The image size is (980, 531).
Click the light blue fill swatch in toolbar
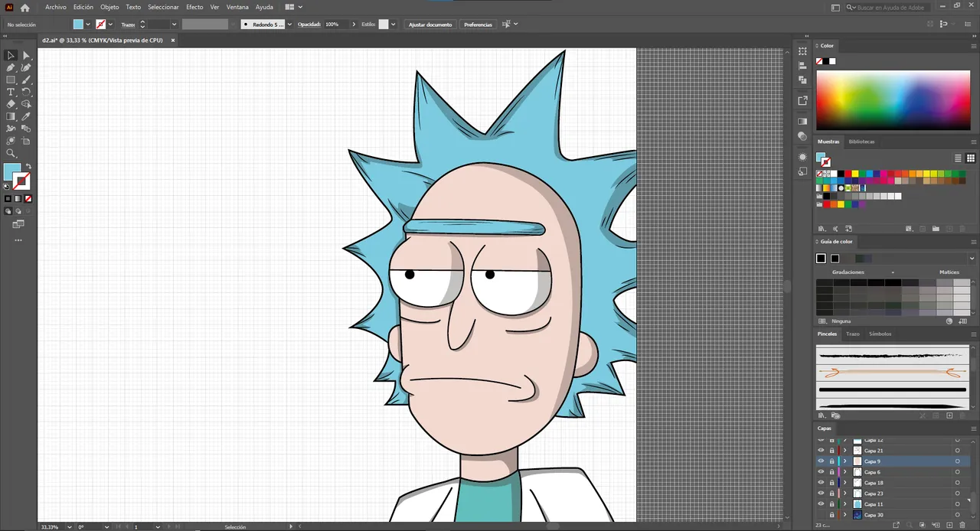pyautogui.click(x=12, y=172)
